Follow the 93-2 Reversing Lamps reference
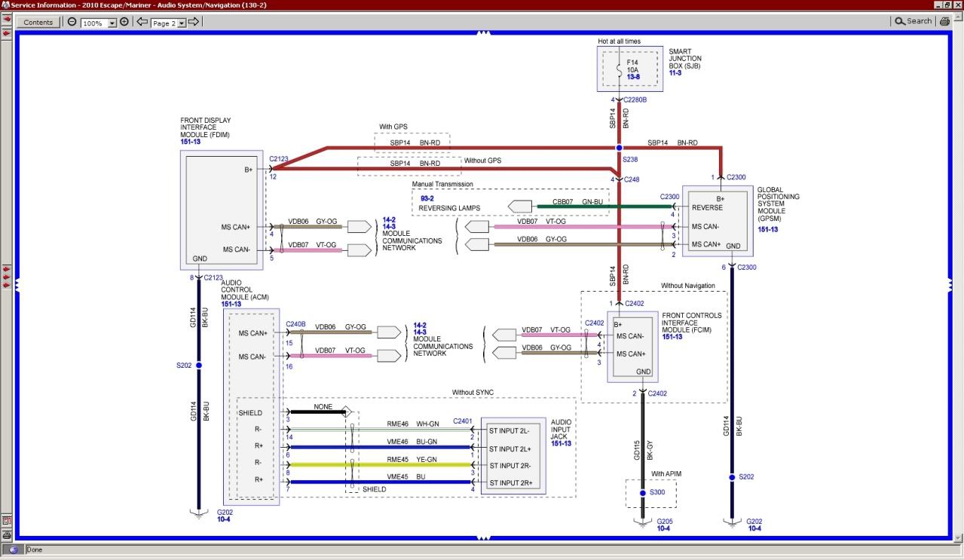 click(427, 198)
